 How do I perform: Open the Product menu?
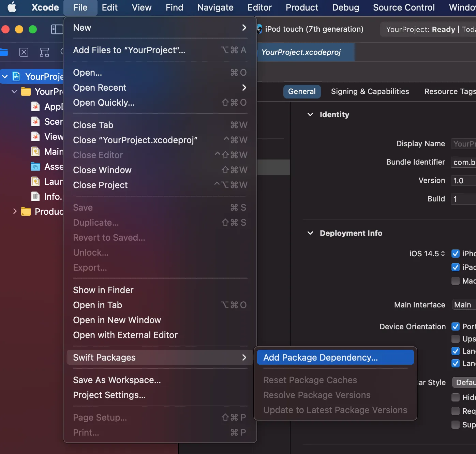[302, 7]
